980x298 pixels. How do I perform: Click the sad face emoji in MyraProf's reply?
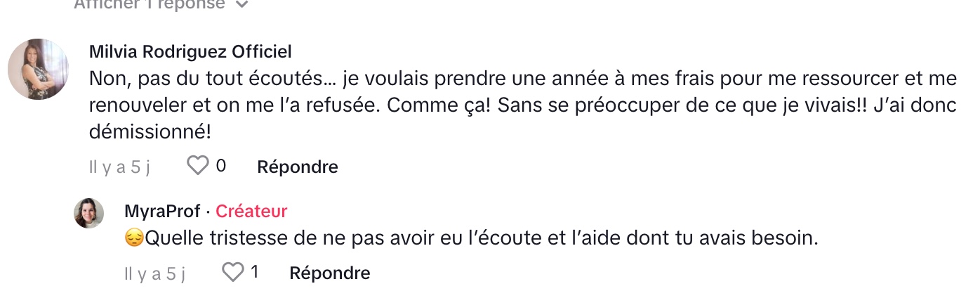click(x=133, y=238)
